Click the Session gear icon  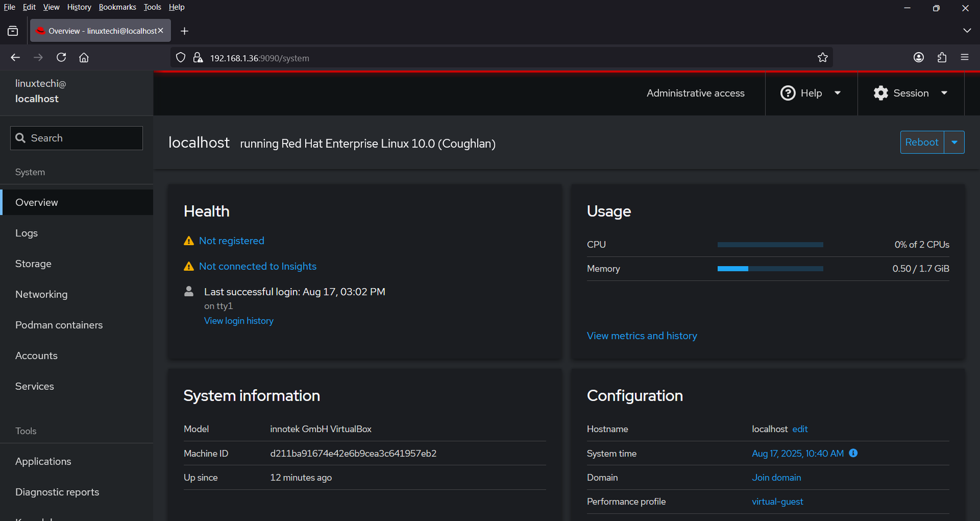point(881,93)
